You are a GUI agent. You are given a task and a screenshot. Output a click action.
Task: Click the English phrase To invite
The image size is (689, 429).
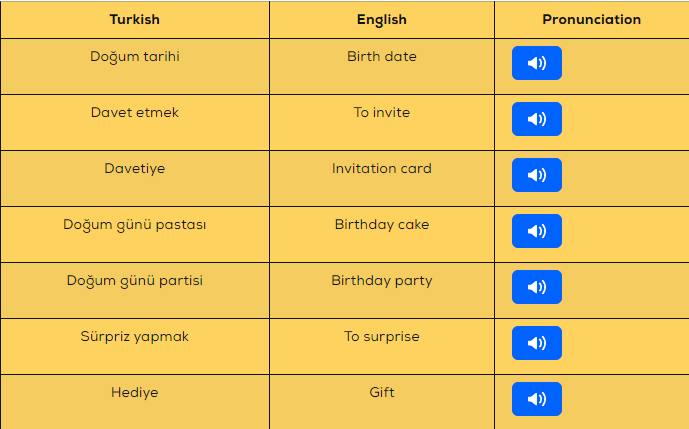tap(381, 113)
